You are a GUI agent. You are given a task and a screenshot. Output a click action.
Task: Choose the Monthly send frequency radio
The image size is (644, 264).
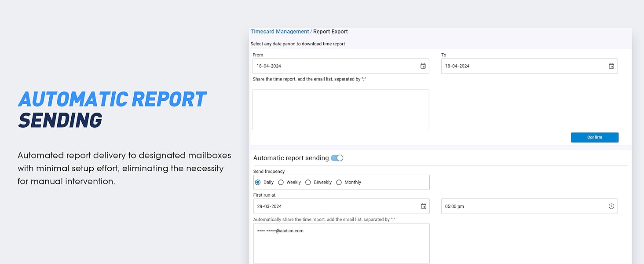point(339,182)
